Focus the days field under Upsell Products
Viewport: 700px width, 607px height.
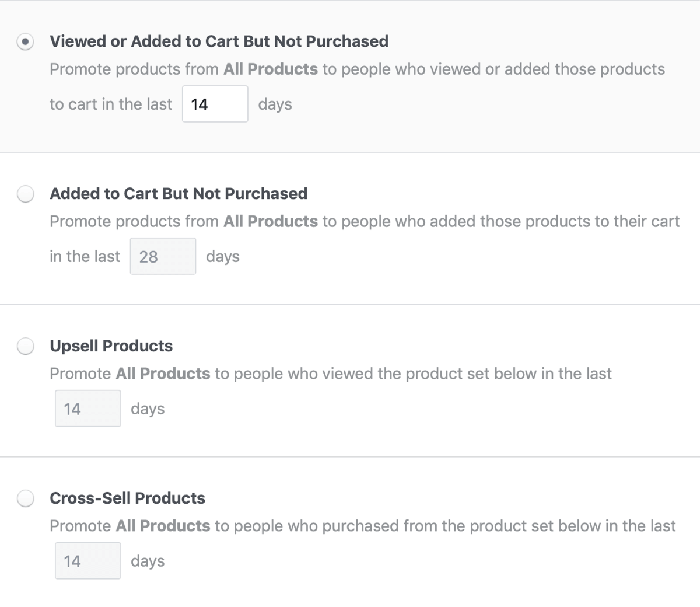tap(88, 409)
